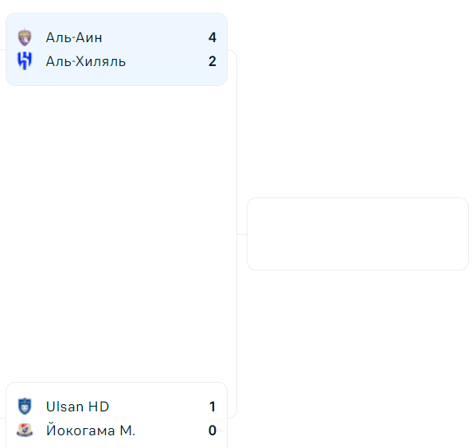476x448 pixels.
Task: Select the Ulsan HD team name
Action: coord(77,407)
